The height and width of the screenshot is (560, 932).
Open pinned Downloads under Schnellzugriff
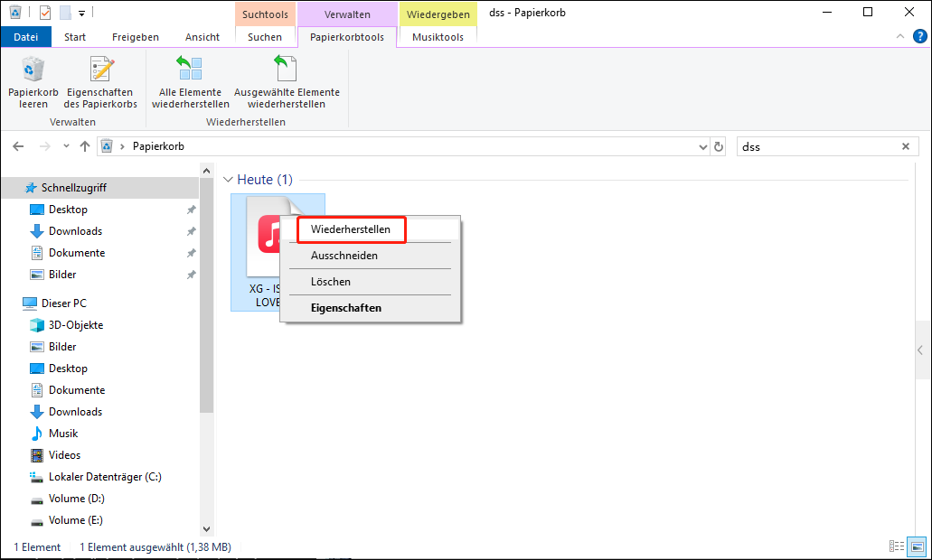(x=76, y=231)
